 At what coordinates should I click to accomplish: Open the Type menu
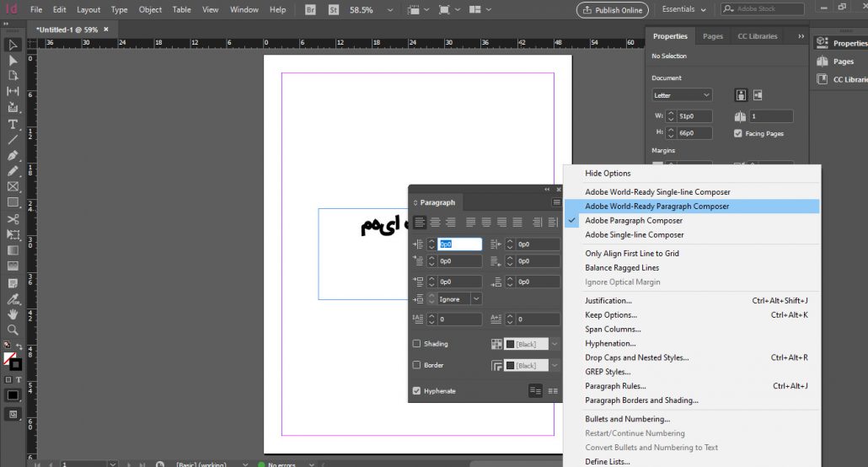[x=119, y=10]
